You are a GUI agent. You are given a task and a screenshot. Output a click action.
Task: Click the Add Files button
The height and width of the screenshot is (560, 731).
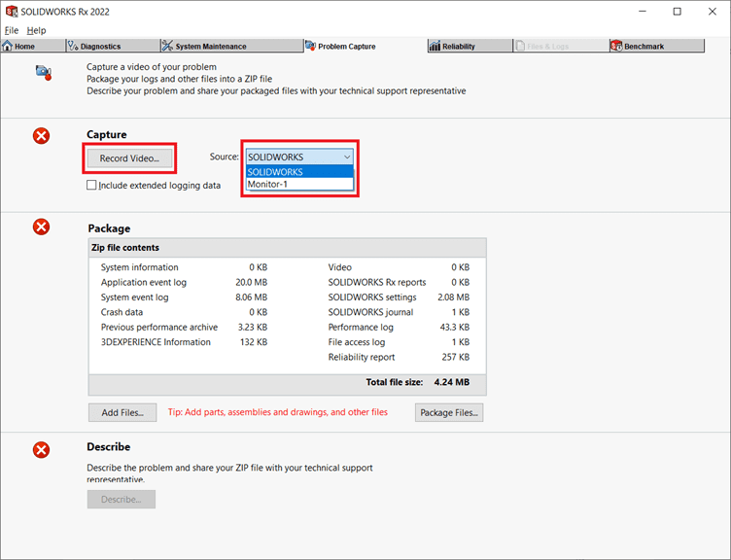click(122, 412)
